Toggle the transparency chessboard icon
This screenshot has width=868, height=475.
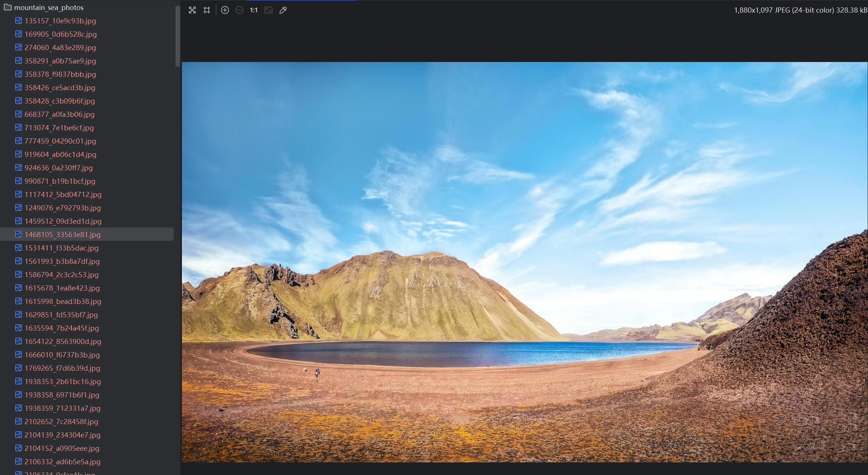[x=192, y=10]
